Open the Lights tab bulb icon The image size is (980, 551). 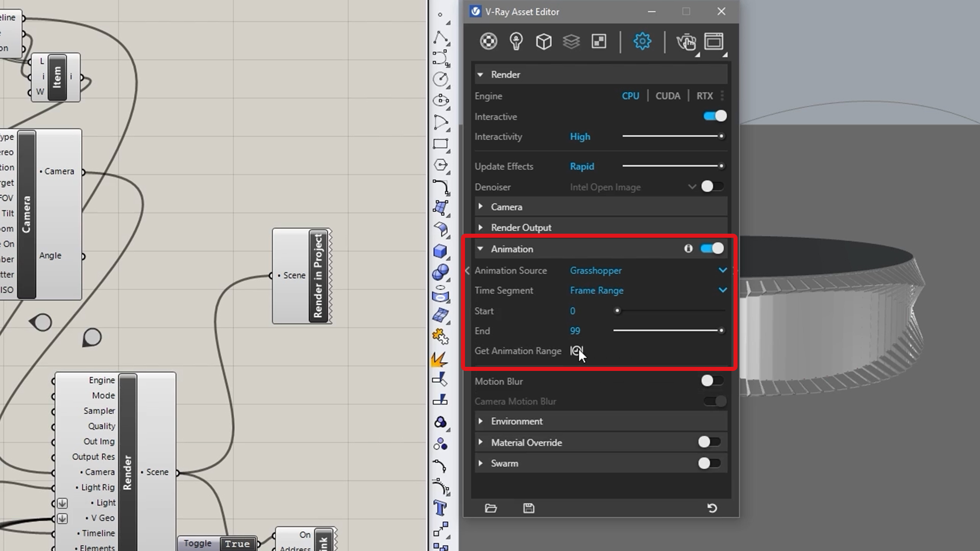[516, 41]
